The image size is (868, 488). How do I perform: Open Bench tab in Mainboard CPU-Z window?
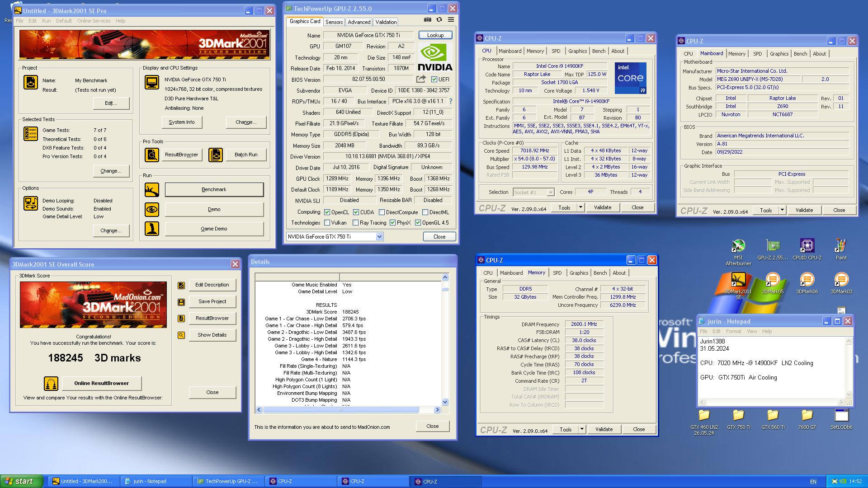coord(800,54)
